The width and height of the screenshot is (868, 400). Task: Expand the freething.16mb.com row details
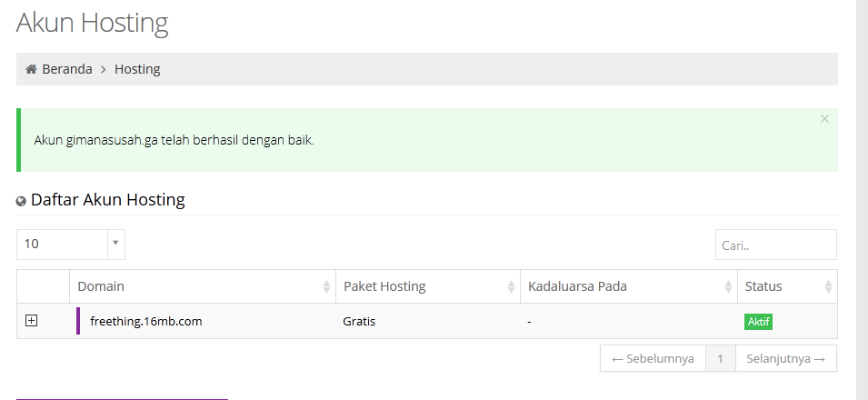pyautogui.click(x=32, y=320)
